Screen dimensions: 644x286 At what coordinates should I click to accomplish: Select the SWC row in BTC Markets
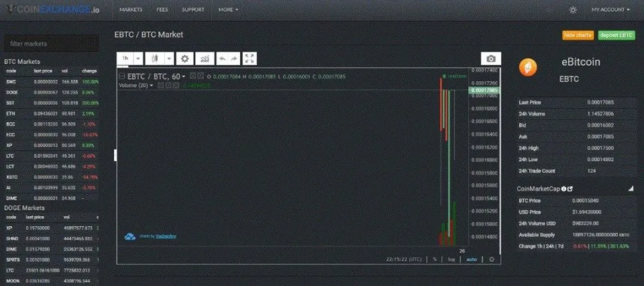[52, 82]
